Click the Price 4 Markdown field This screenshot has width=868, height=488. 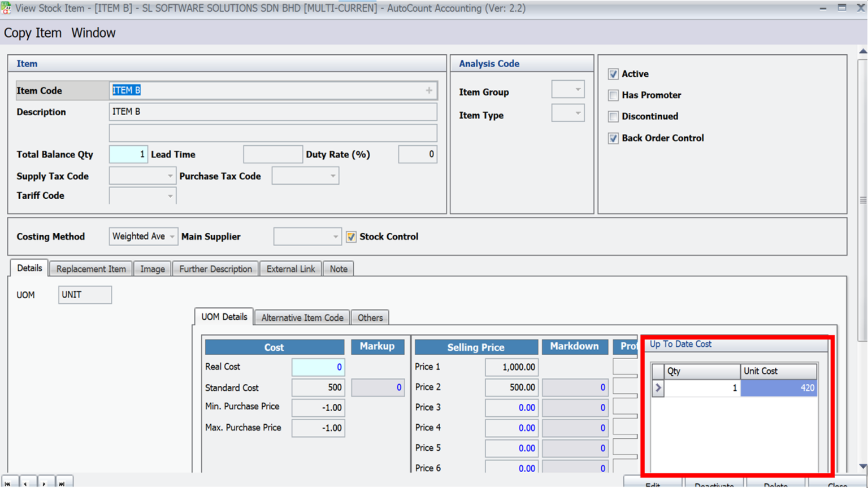coord(575,428)
